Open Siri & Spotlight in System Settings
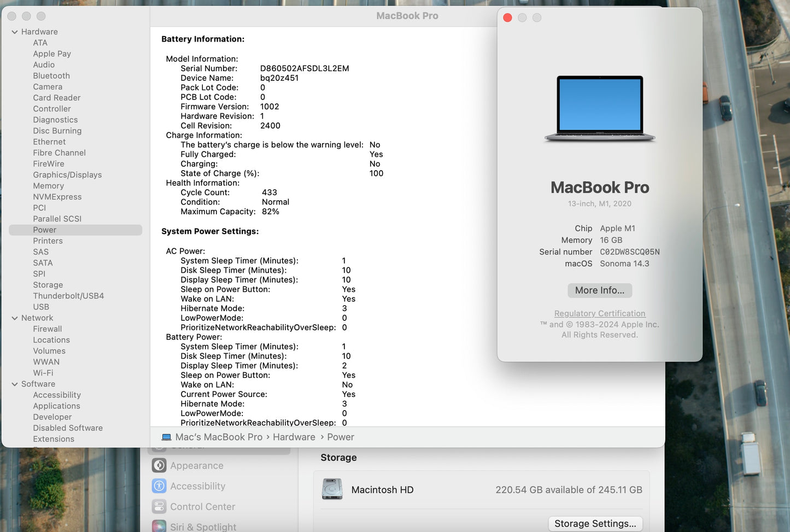The width and height of the screenshot is (790, 532). tap(203, 527)
